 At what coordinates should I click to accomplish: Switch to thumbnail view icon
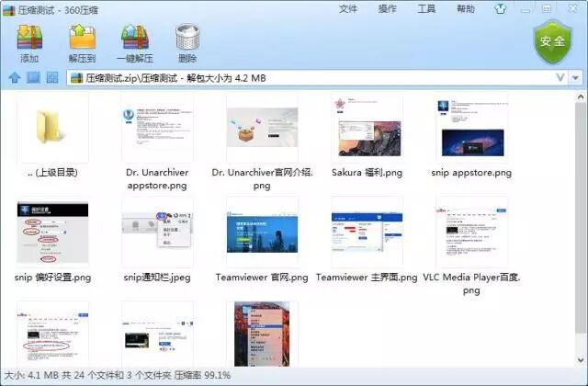tap(52, 77)
